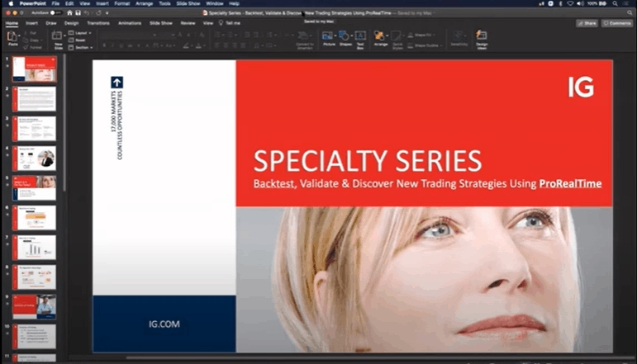Open the Layout dropdown

79,33
